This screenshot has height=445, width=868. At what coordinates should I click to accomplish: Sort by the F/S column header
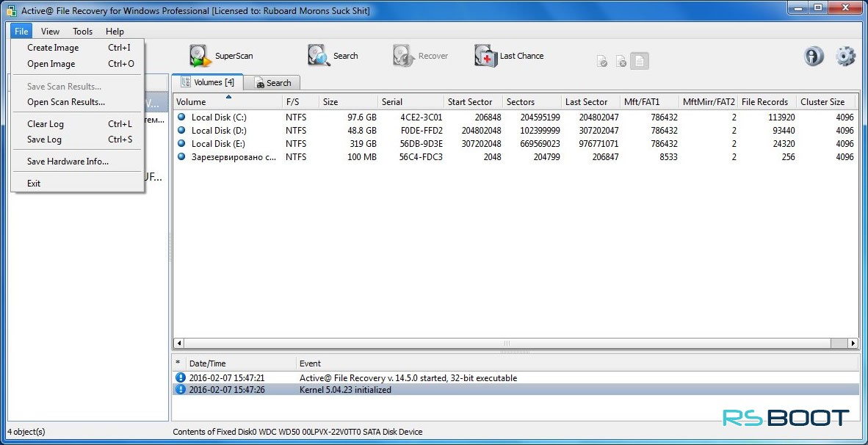click(300, 102)
